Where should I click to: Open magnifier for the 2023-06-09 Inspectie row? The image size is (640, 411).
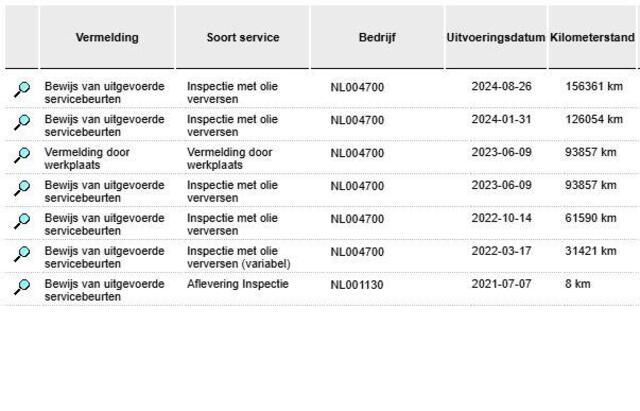(x=21, y=189)
